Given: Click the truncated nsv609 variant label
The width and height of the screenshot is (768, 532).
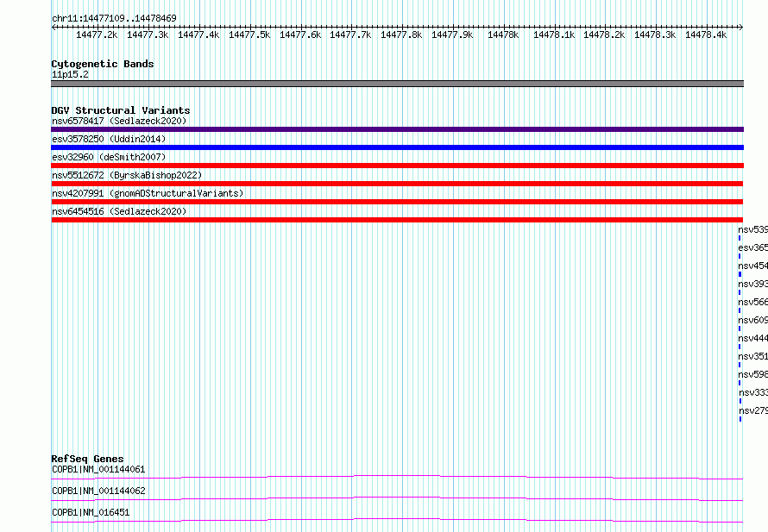Looking at the screenshot, I should (x=752, y=320).
